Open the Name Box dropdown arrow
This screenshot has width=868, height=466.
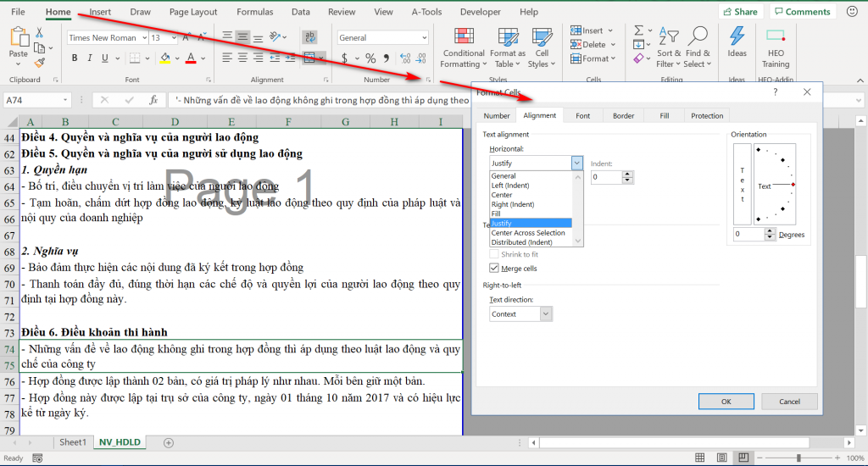pos(65,100)
